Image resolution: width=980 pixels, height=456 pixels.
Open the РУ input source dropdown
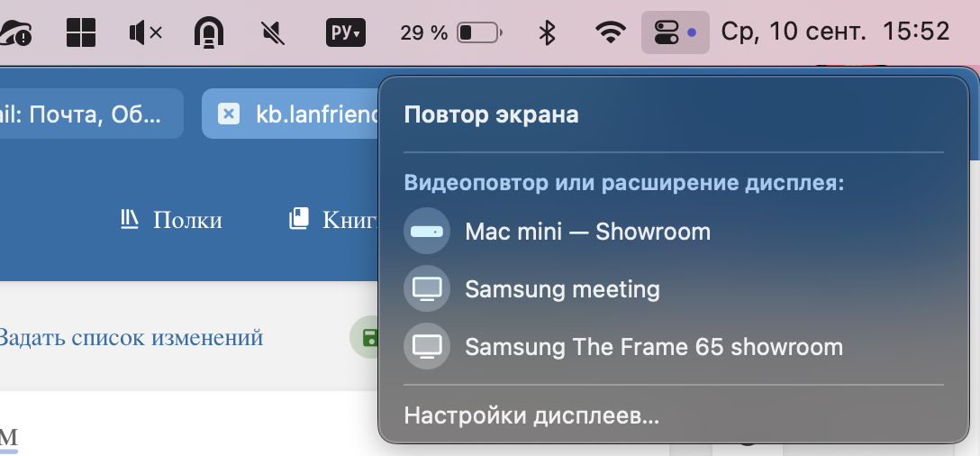[345, 33]
